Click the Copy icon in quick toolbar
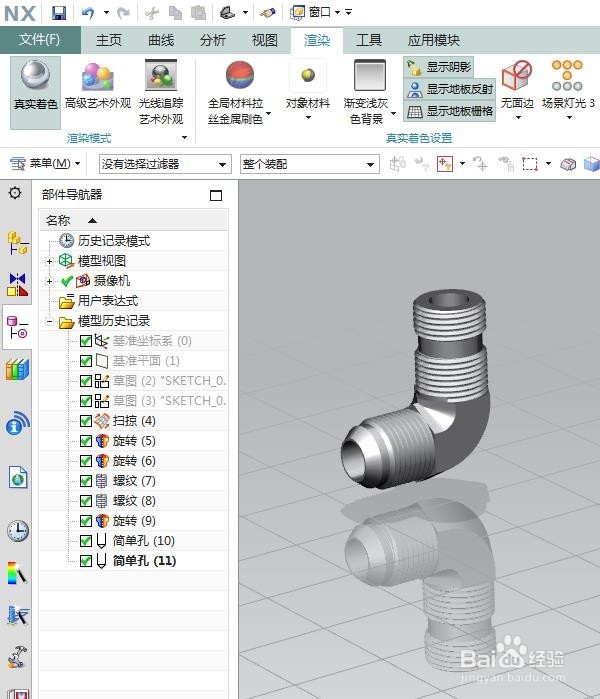600x699 pixels. tap(176, 13)
